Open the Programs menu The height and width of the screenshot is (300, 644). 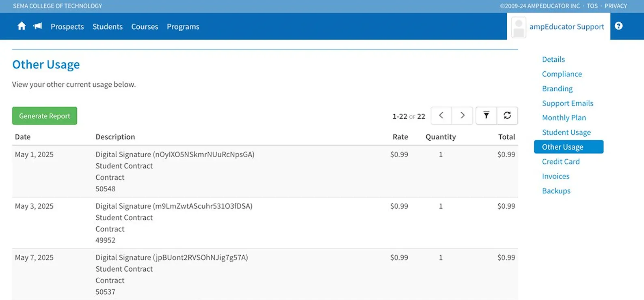183,27
